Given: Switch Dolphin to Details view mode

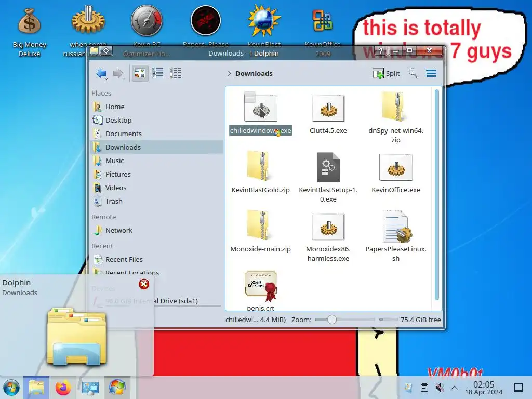Looking at the screenshot, I should point(176,73).
